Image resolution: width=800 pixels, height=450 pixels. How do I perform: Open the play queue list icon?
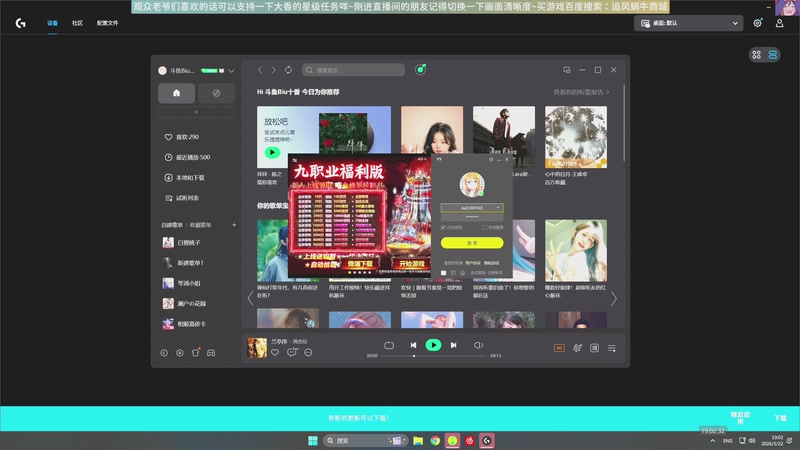click(612, 348)
